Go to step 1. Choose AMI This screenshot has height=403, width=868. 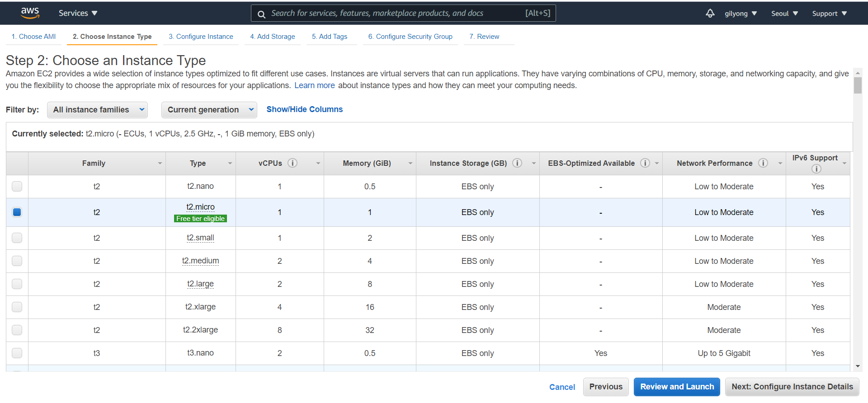coord(34,37)
